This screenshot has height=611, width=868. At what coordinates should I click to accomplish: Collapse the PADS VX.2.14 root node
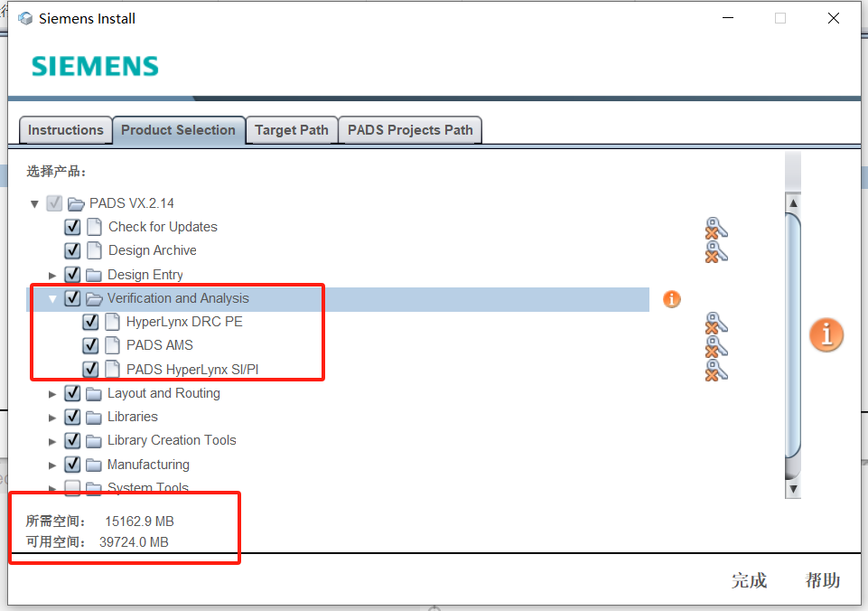34,204
